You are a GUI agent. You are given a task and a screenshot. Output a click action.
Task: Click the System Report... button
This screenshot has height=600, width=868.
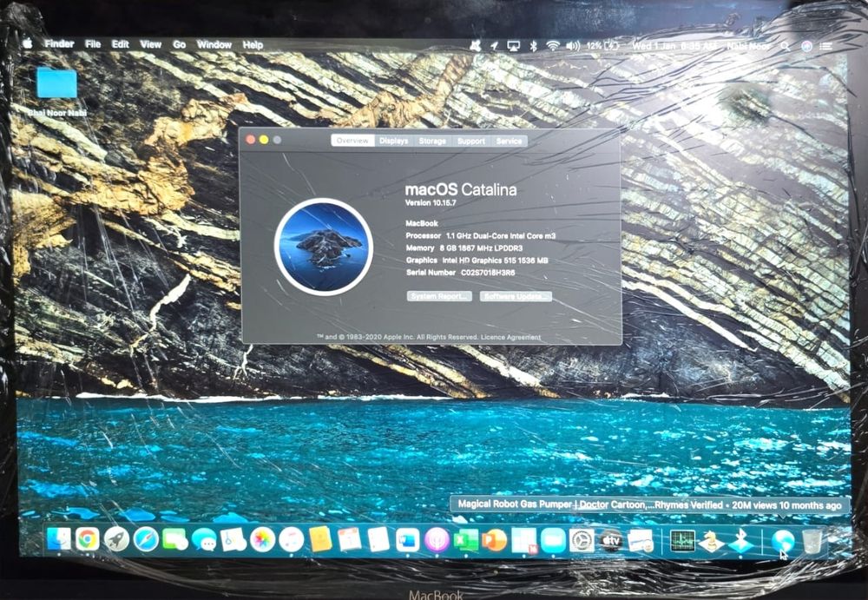click(x=439, y=296)
